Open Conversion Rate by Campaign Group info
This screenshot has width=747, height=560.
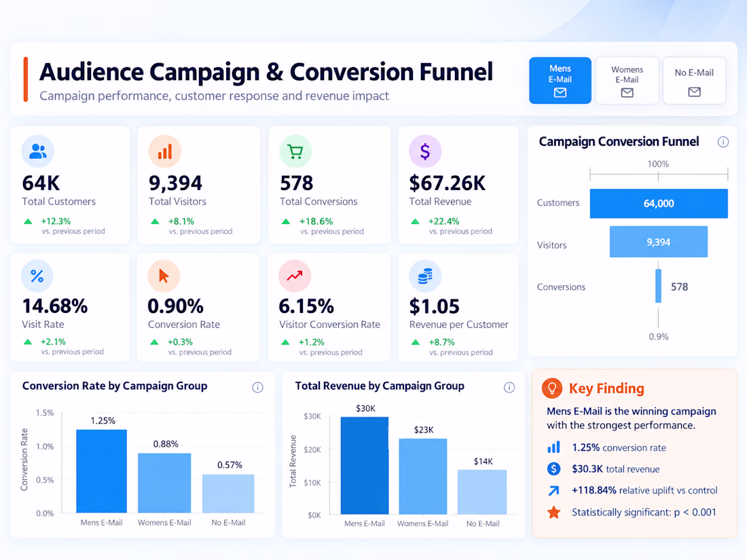[x=258, y=387]
